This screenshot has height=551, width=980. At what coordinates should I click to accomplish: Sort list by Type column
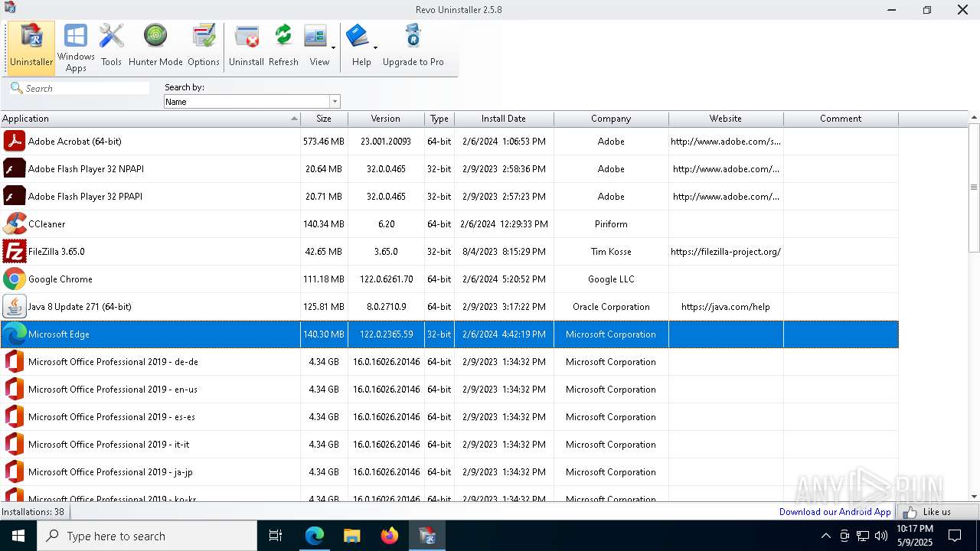click(439, 119)
